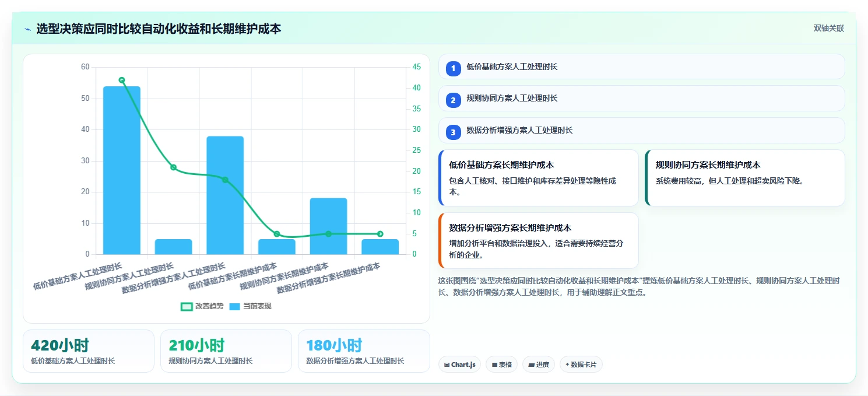Select list row 低价基础方案人工处理时长
868x396 pixels.
tap(641, 66)
